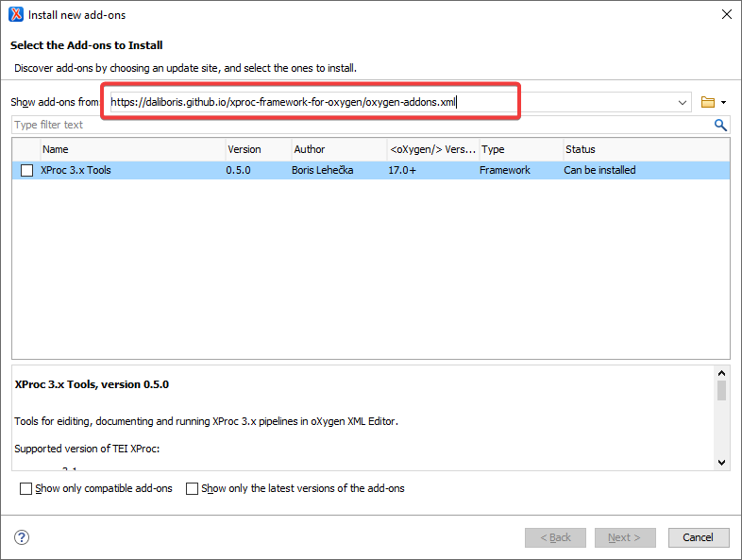Click the search magnifier in filter field
Screen dimensions: 742x560
tap(720, 125)
